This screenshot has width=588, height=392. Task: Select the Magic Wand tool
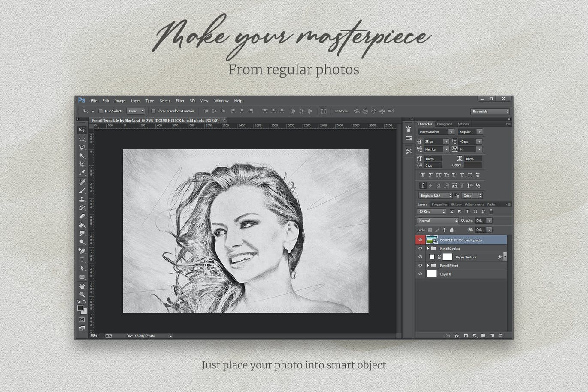point(82,156)
